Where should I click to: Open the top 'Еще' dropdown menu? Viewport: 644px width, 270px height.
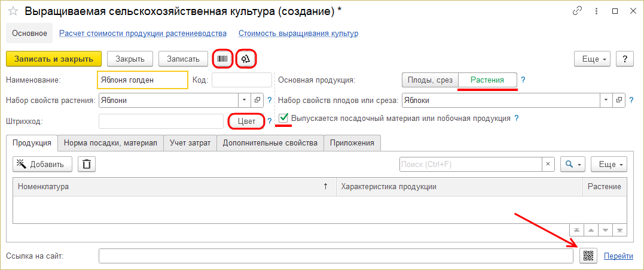592,59
